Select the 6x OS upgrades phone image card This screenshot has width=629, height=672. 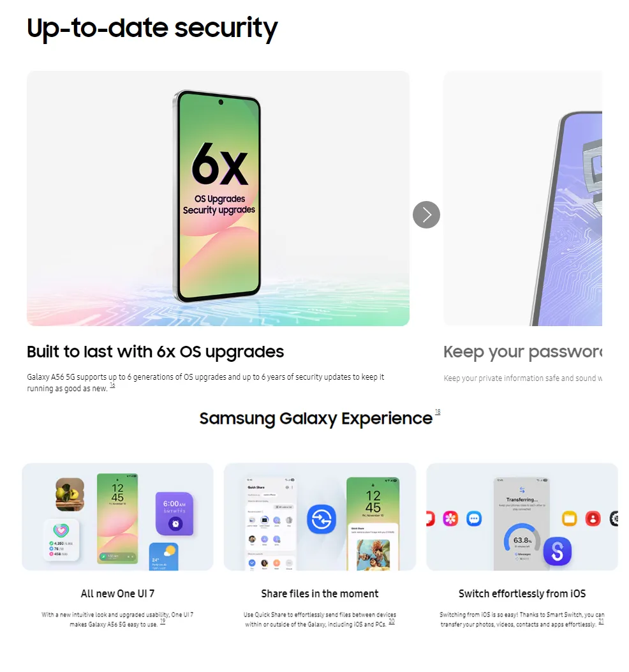tap(218, 198)
